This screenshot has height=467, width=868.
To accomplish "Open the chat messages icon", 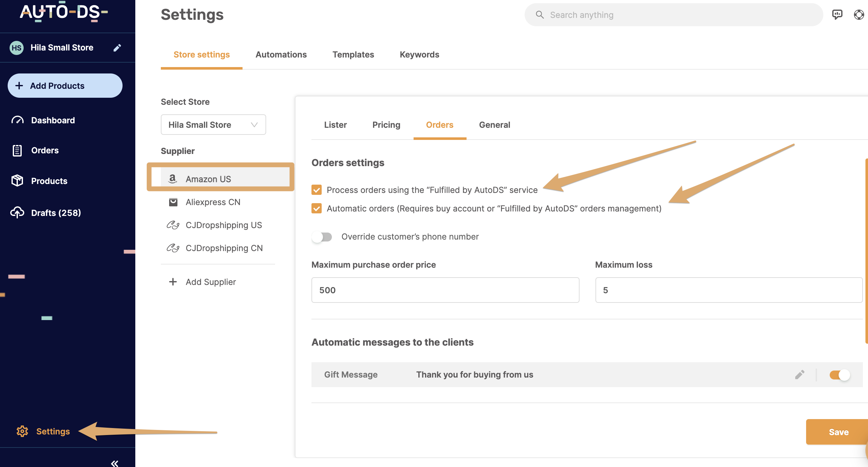I will pyautogui.click(x=837, y=14).
